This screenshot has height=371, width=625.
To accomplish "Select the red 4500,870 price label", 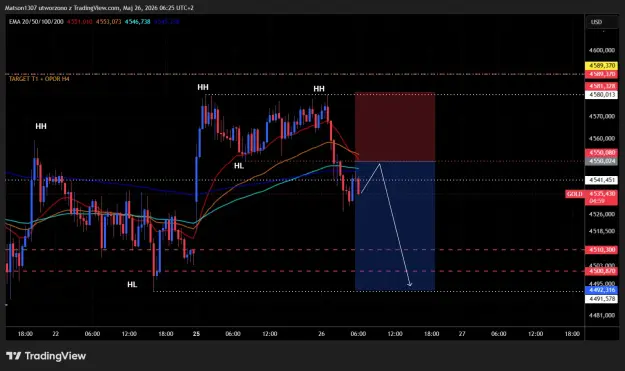I will [601, 271].
